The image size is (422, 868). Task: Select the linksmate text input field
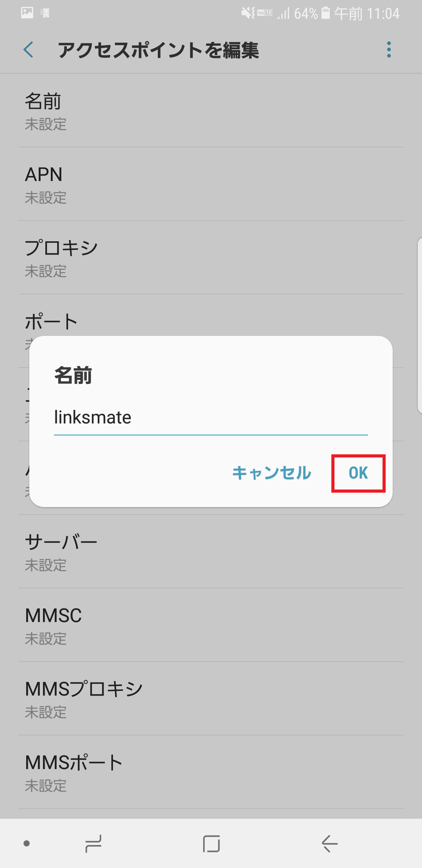(211, 418)
